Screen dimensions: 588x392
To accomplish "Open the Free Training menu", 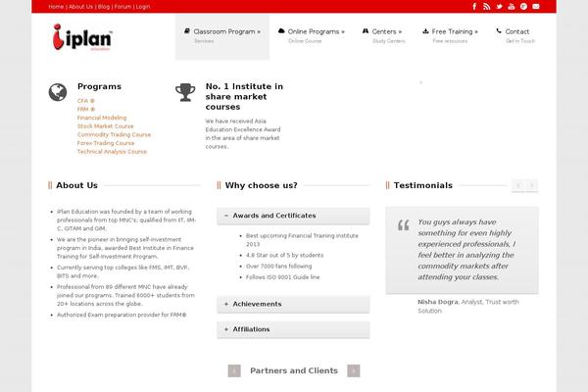I will point(450,35).
